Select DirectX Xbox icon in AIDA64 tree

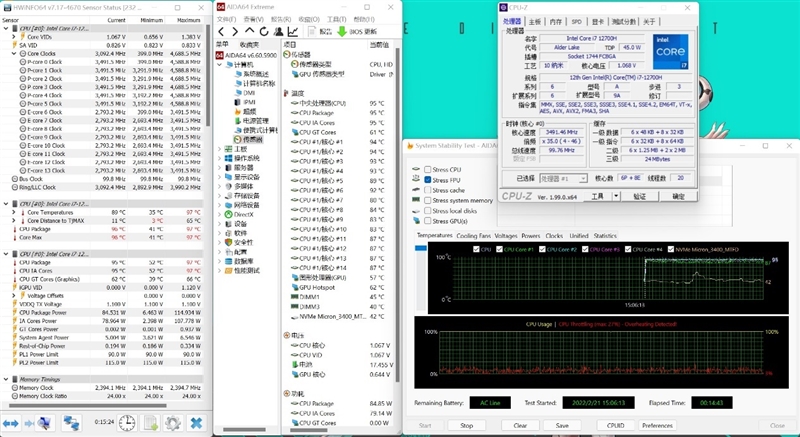(x=229, y=215)
